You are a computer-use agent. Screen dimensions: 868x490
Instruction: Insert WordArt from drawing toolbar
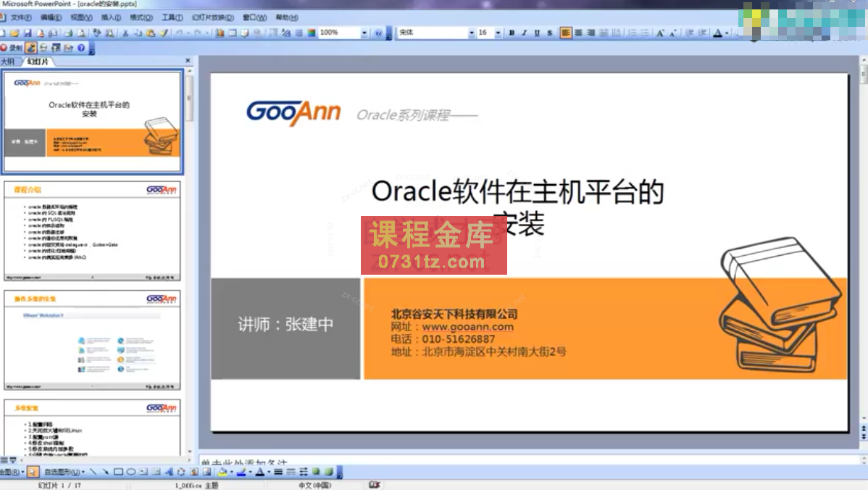pyautogui.click(x=168, y=473)
